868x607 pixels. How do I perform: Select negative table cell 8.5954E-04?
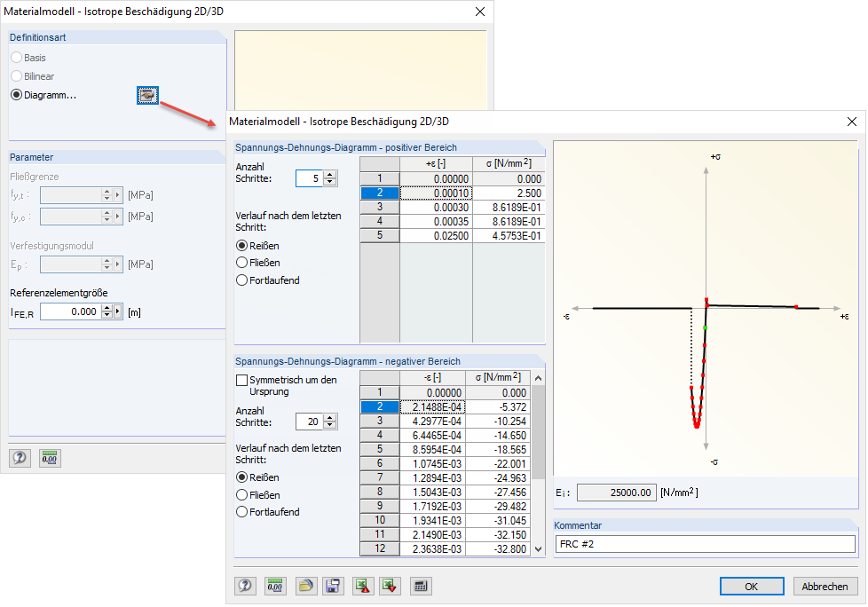(x=432, y=450)
